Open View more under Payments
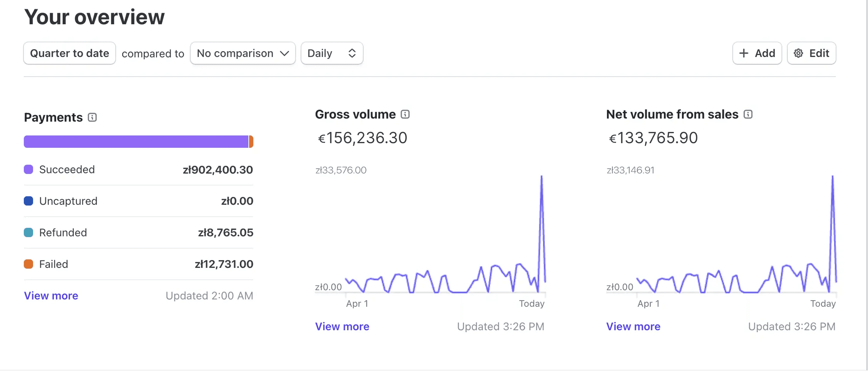Screen dimensions: 868x371 point(51,296)
